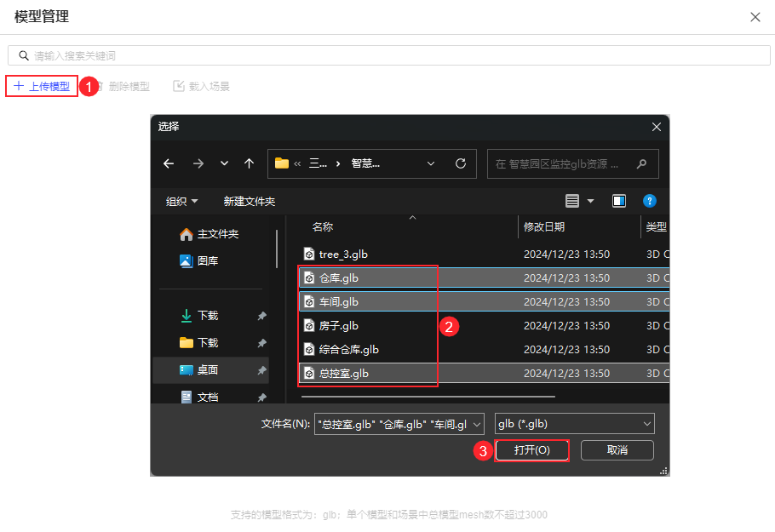This screenshot has width=775, height=532.
Task: Click the folder icon in address bar
Action: [x=282, y=163]
